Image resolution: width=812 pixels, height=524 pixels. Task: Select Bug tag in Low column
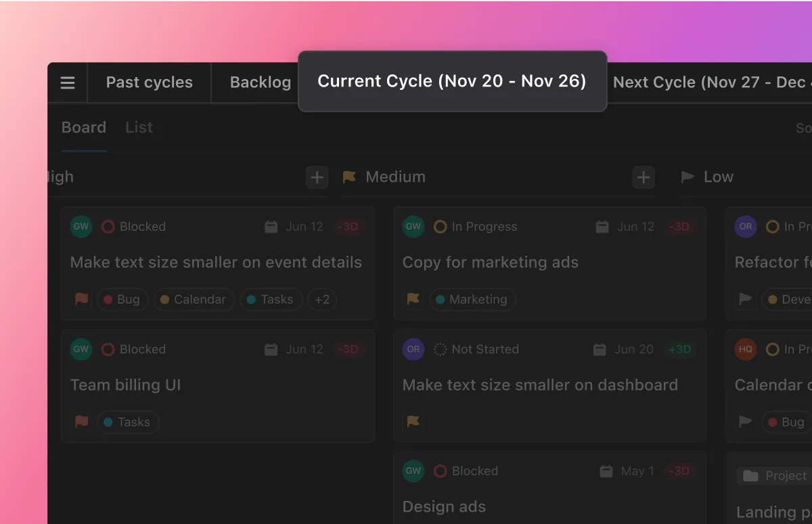786,422
